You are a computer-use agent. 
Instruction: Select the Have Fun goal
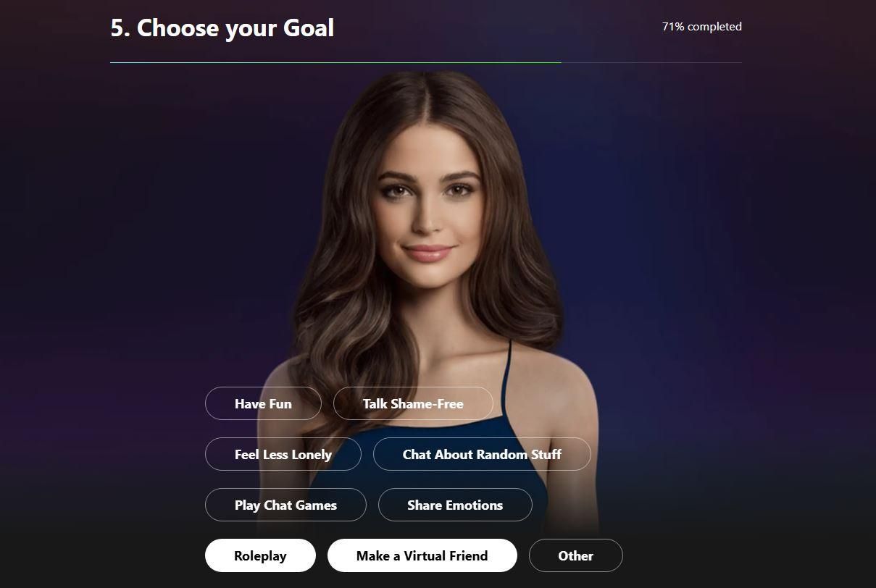pyautogui.click(x=263, y=403)
